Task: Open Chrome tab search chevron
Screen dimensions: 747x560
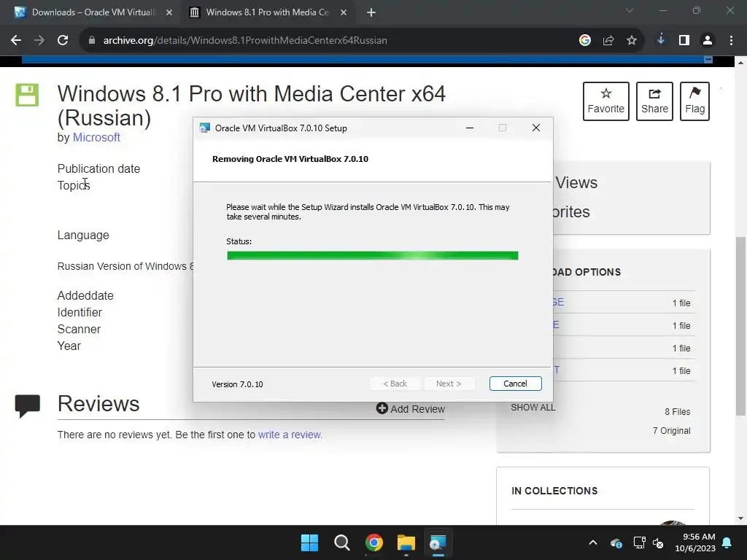Action: click(x=630, y=10)
